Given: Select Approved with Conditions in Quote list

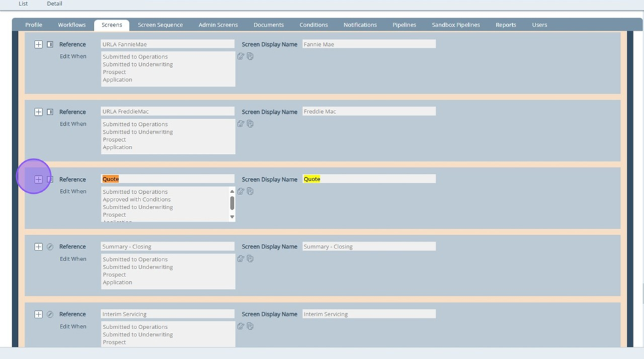Looking at the screenshot, I should tap(137, 200).
